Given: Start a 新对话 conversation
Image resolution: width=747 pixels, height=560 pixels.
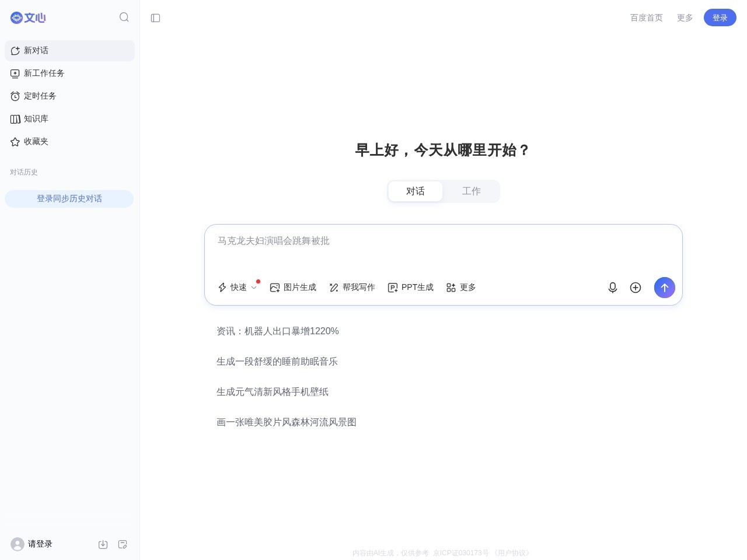Looking at the screenshot, I should pos(69,51).
